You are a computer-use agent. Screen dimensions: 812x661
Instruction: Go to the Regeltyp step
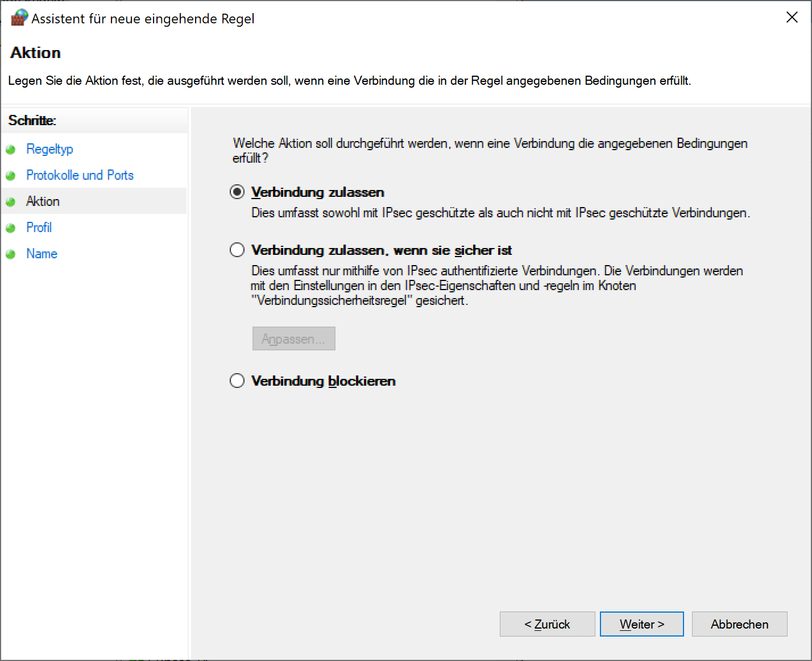tap(49, 149)
